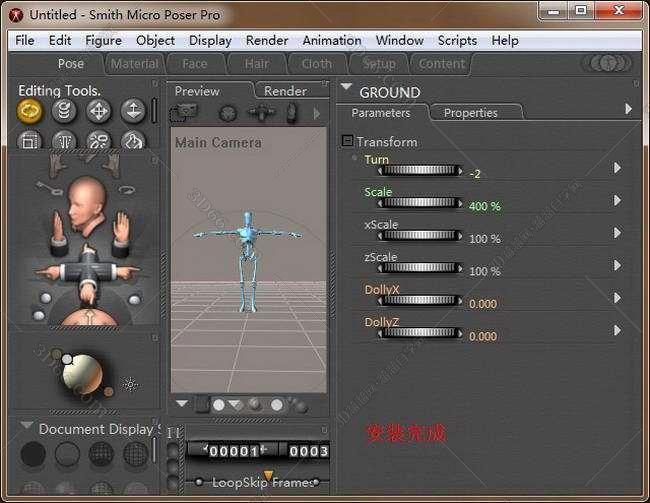Click the select figure icon in preview toolbar
This screenshot has height=503, width=650.
[184, 112]
